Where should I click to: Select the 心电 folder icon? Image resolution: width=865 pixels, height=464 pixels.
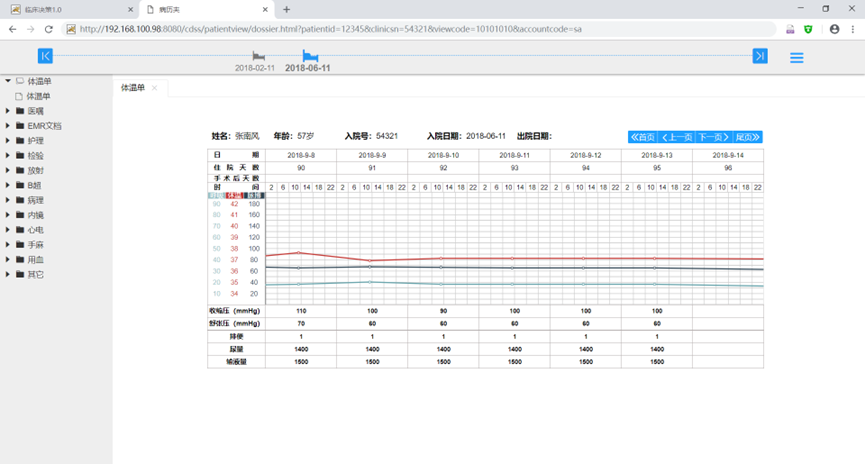(20, 230)
